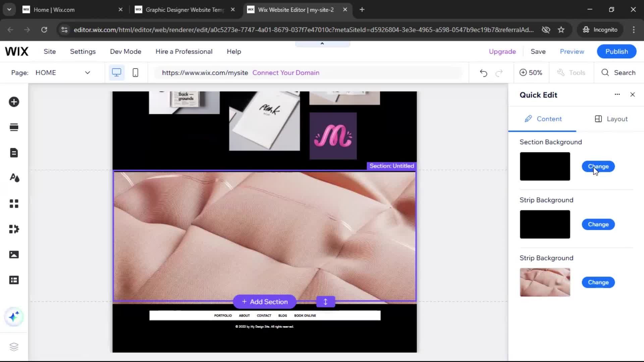This screenshot has width=644, height=362.
Task: Click the Wix logo
Action: (x=17, y=52)
